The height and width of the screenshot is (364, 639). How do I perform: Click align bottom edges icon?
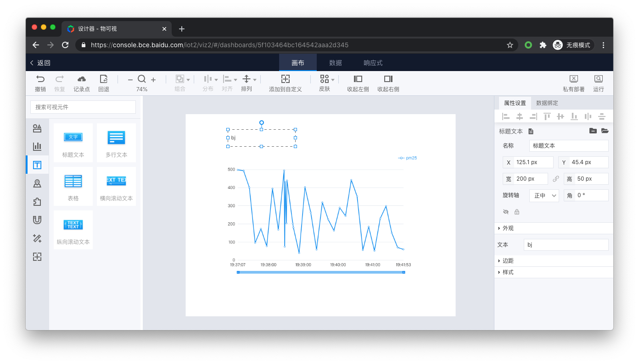coord(574,116)
